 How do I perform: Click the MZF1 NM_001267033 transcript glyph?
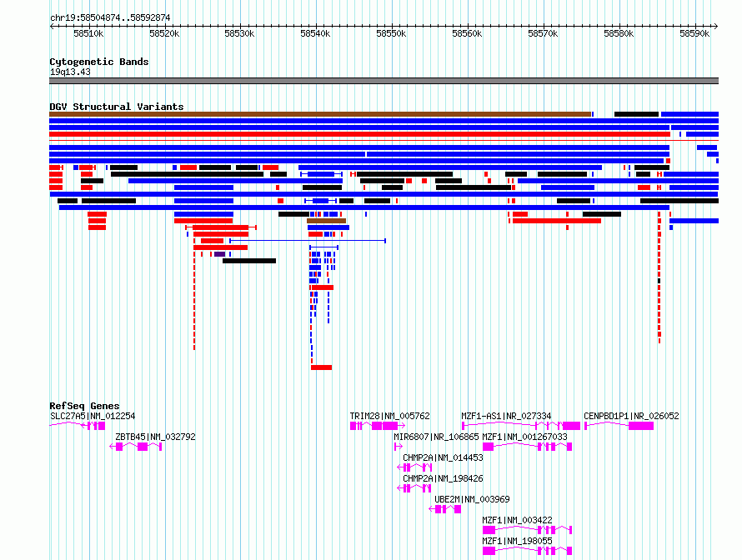click(x=527, y=447)
